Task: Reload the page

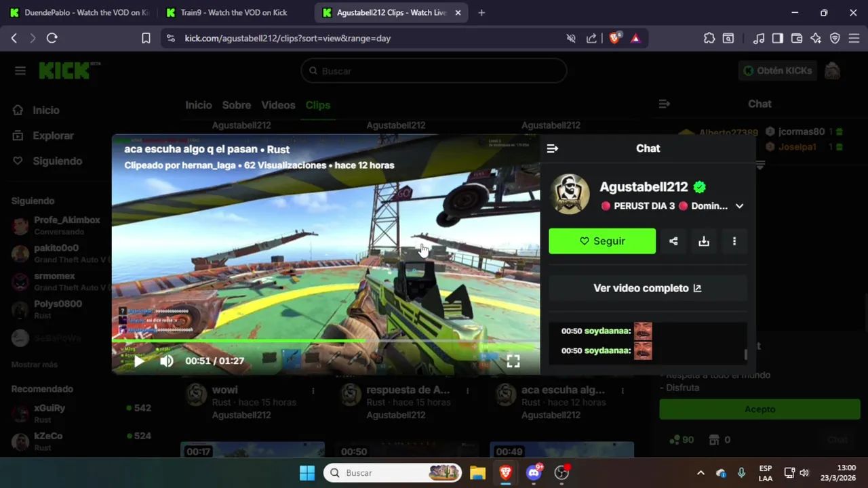Action: point(52,39)
